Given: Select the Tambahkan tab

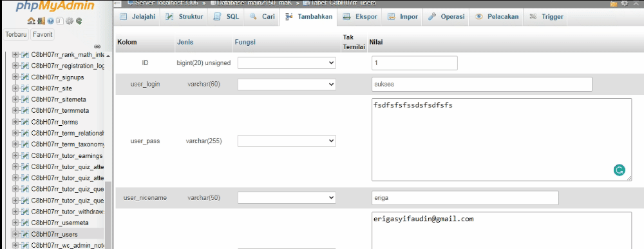Looking at the screenshot, I should [x=308, y=17].
